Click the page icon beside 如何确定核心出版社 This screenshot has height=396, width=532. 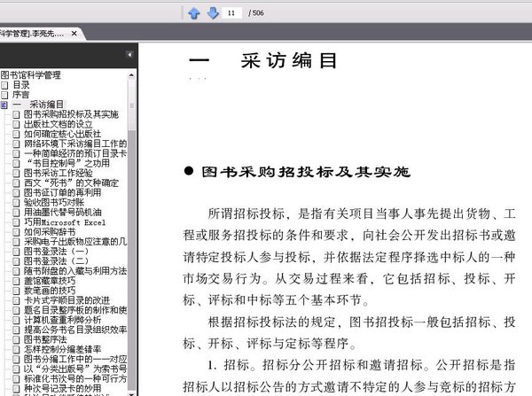[x=16, y=135]
